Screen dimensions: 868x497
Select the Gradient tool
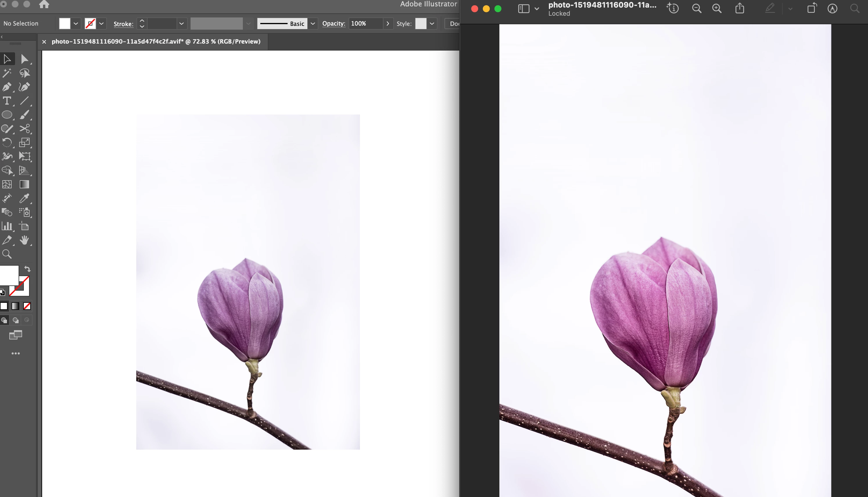tap(24, 184)
